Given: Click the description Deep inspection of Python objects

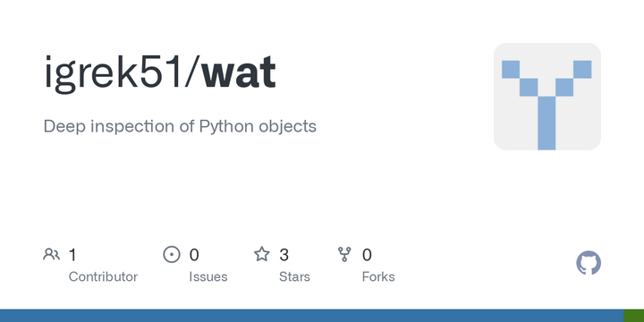Looking at the screenshot, I should (x=180, y=126).
